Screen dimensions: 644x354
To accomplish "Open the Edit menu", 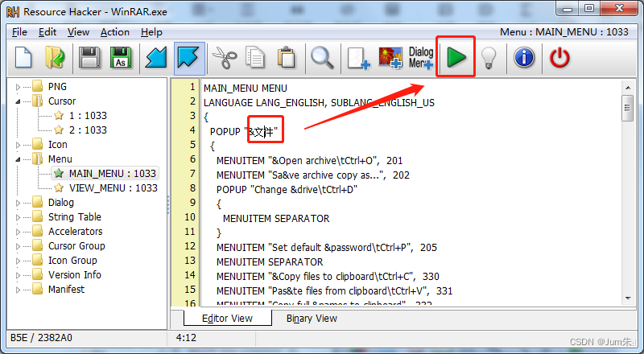I will (47, 32).
